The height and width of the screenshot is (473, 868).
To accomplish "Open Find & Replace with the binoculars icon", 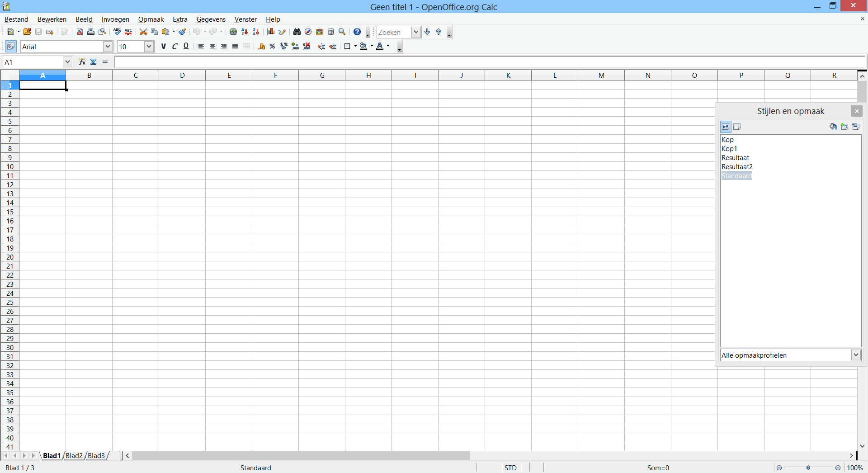I will click(297, 32).
